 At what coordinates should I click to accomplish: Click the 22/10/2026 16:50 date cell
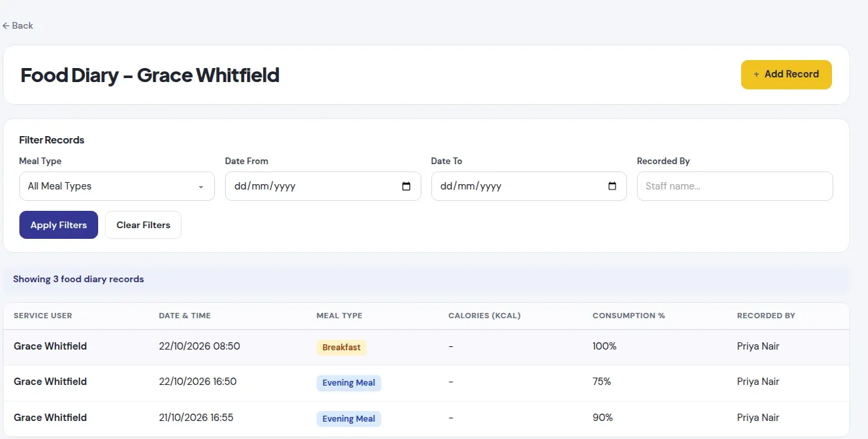[198, 382]
